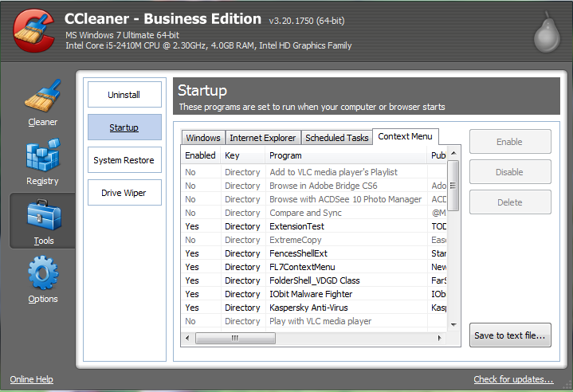Switch to the Scheduled Tasks tab

(336, 138)
